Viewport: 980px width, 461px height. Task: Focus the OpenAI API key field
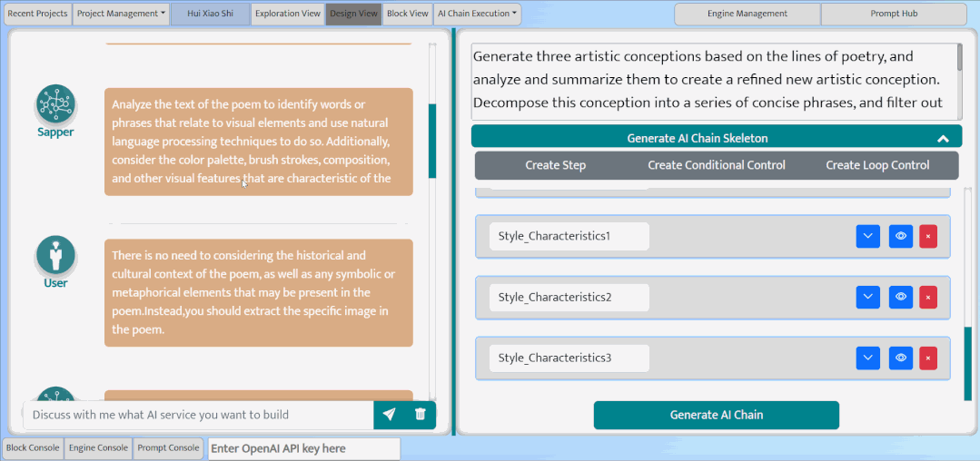pos(303,448)
